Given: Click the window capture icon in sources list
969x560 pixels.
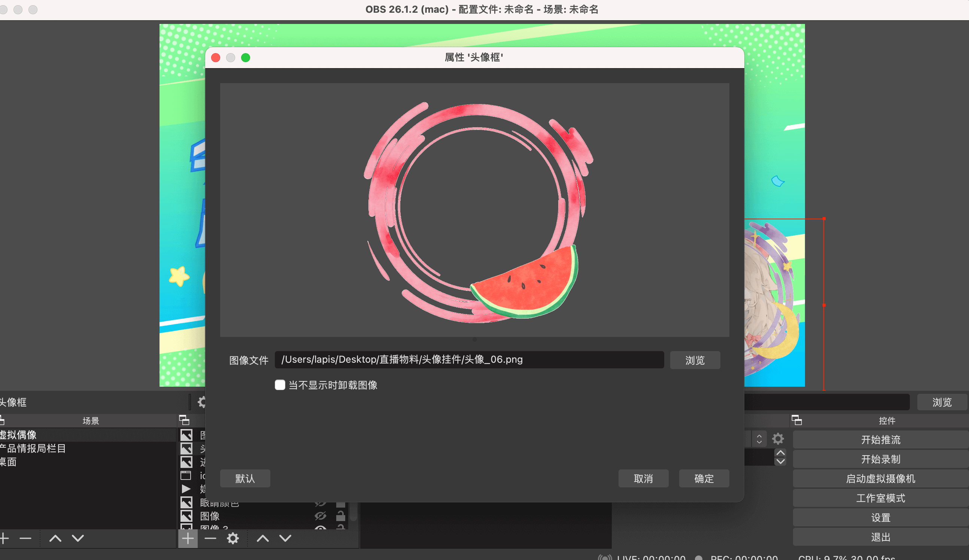Looking at the screenshot, I should point(186,476).
